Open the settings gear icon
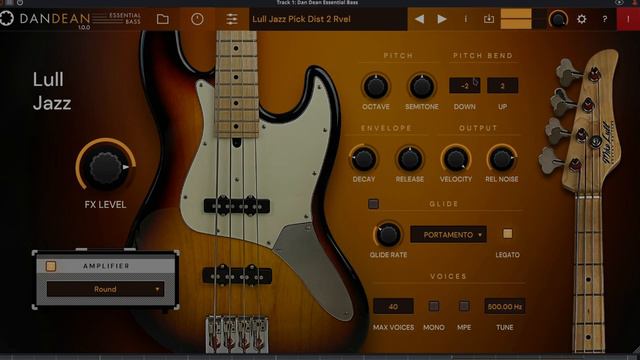Image resolution: width=640 pixels, height=360 pixels. [x=582, y=19]
